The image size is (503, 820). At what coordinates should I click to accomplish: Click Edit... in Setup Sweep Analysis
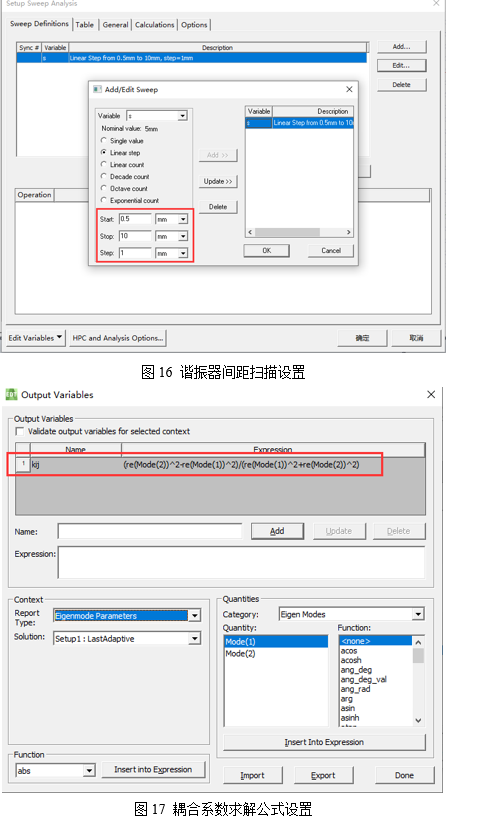pos(402,65)
